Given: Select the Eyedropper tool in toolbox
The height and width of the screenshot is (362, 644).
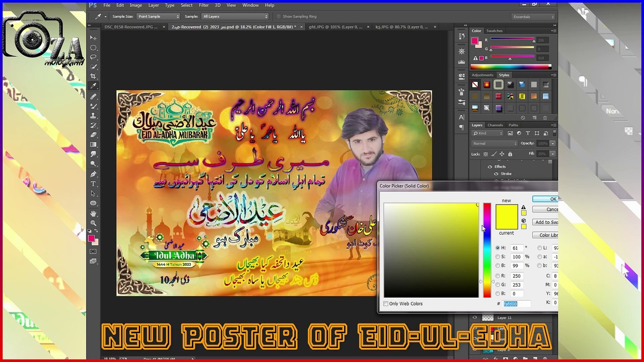Looking at the screenshot, I should 93,86.
